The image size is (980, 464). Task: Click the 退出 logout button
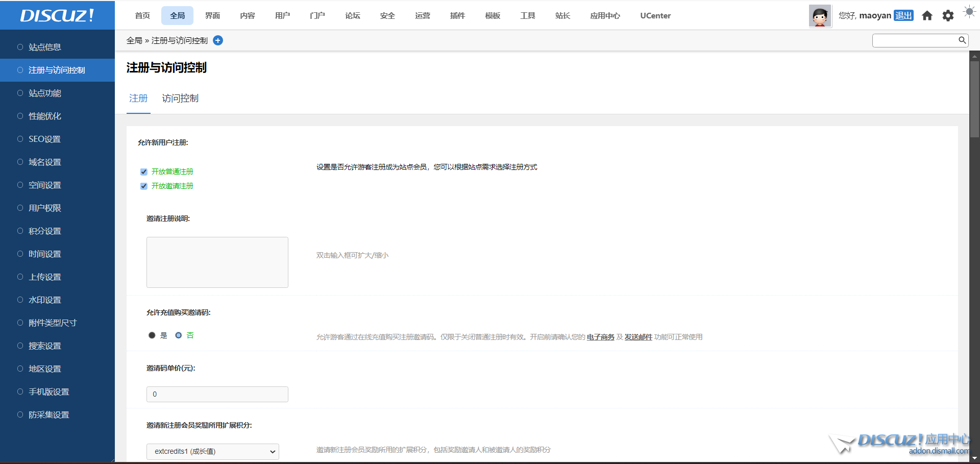[x=903, y=16]
